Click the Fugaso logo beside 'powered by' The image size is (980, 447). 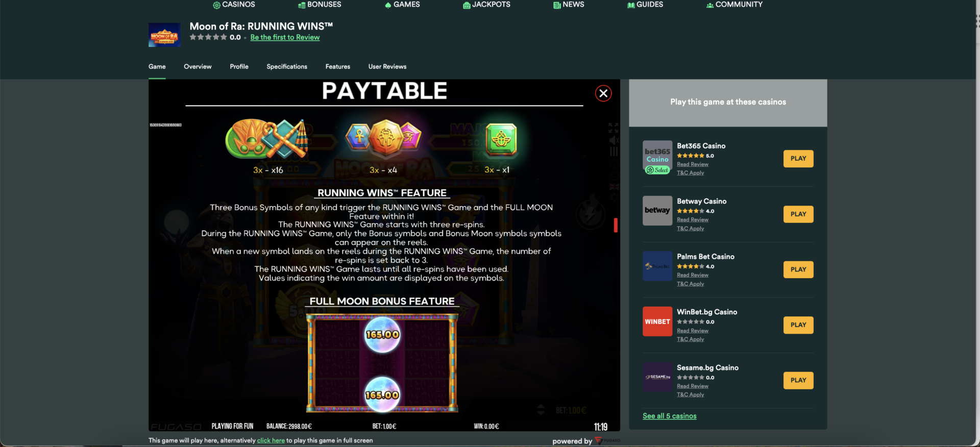607,440
